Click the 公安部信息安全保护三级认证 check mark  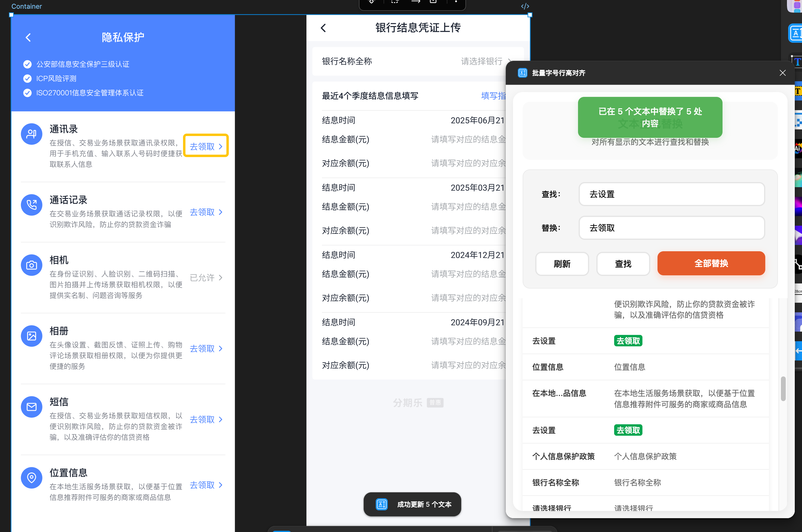point(27,64)
